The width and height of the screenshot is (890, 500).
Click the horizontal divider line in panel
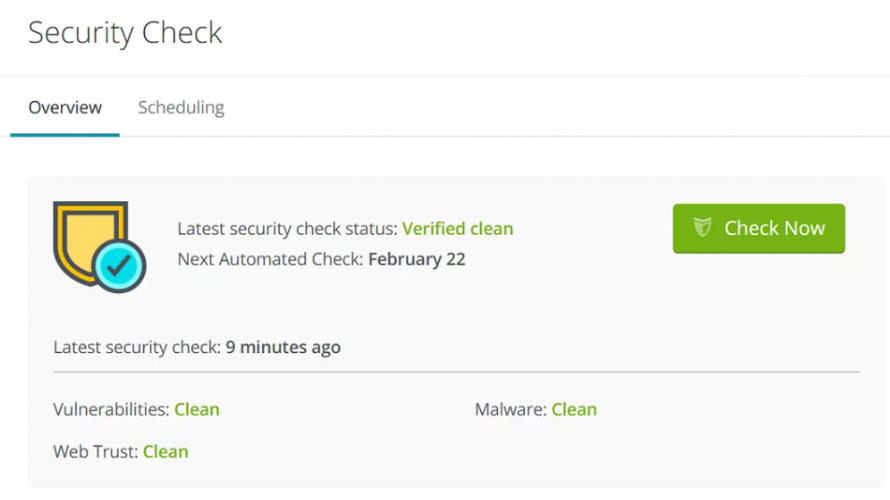456,372
